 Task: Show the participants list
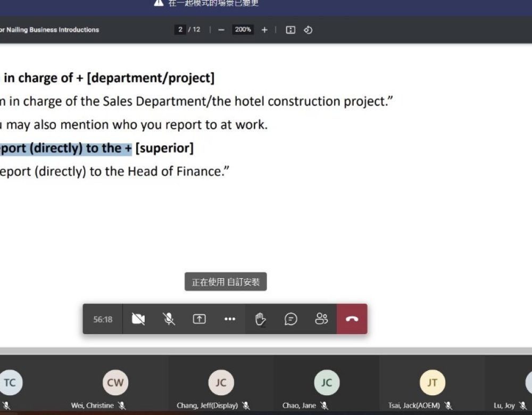pyautogui.click(x=321, y=319)
